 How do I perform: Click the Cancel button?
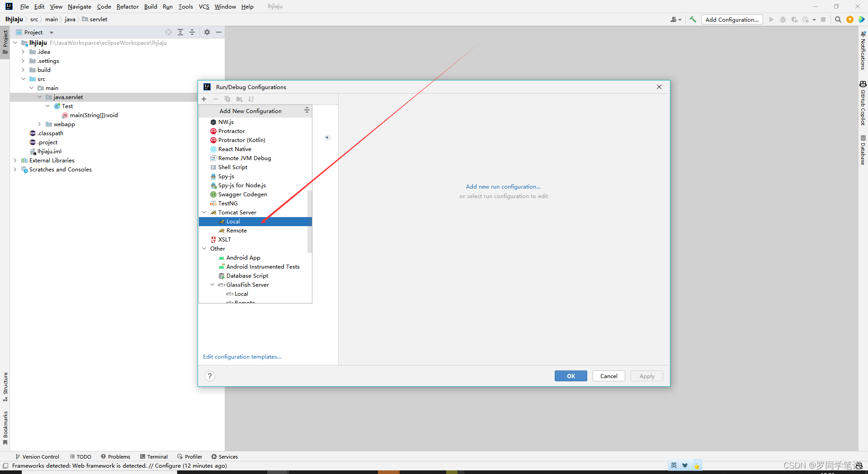[x=609, y=376]
